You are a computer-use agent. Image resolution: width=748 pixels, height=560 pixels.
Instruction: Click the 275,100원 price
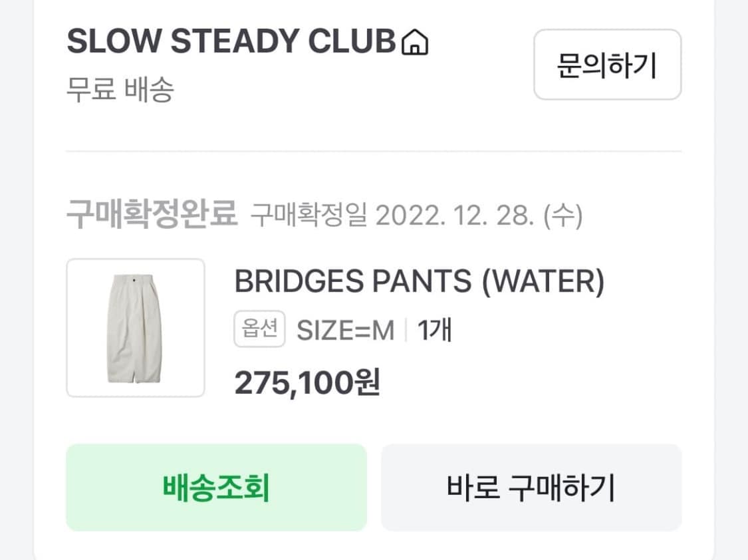point(307,383)
